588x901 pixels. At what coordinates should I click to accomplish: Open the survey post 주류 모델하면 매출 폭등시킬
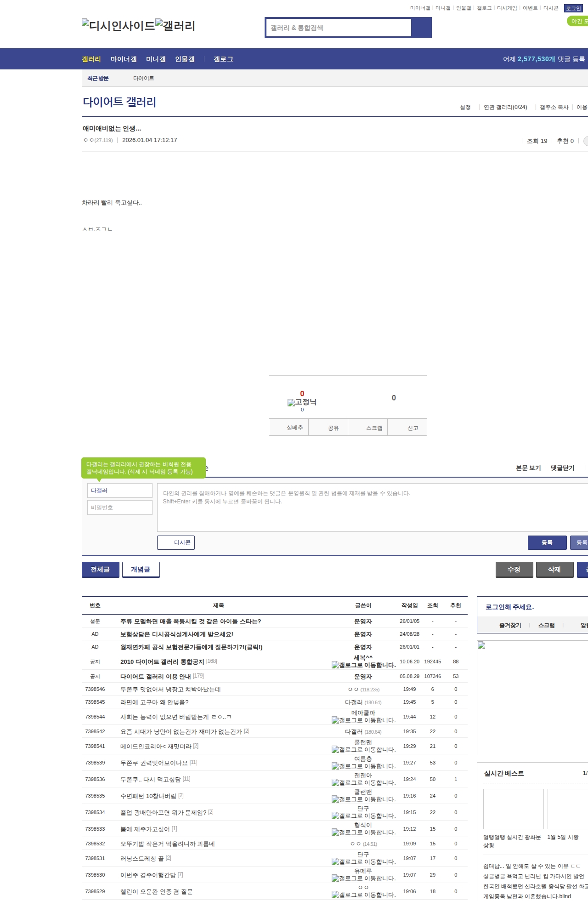191,621
